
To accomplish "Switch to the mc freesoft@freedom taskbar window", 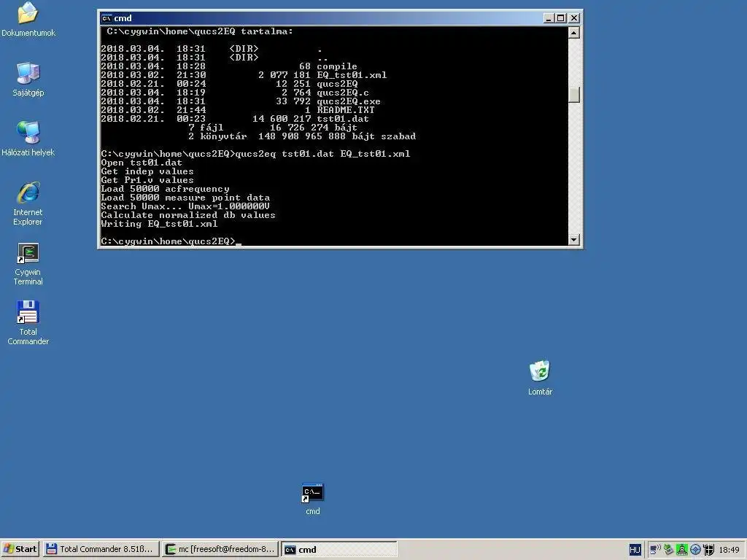I will 219,549.
